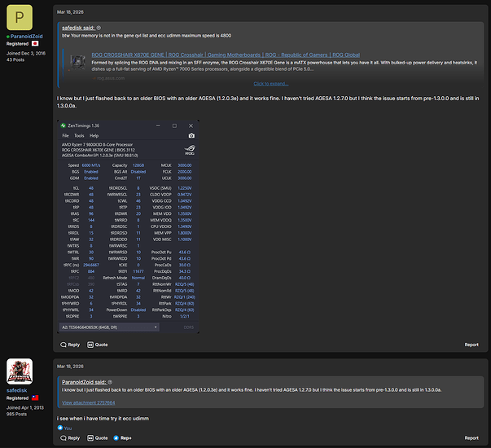This screenshot has height=448, width=491.
Task: Click the Mar 18, 2026 date on safedisk's post
Action: click(70, 367)
